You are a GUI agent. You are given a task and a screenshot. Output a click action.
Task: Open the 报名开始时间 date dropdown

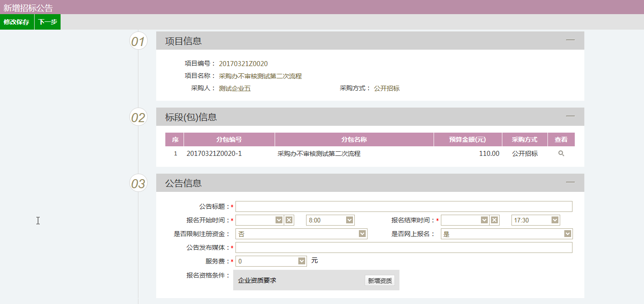pyautogui.click(x=279, y=220)
